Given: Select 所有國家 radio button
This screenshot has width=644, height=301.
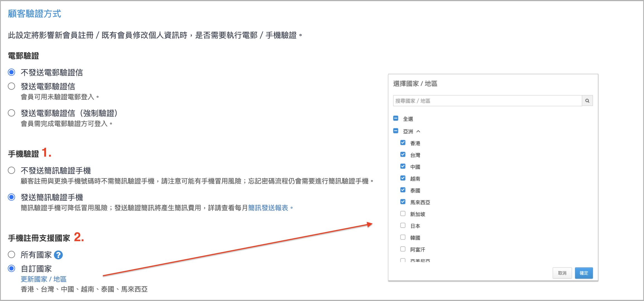Looking at the screenshot, I should coord(11,255).
